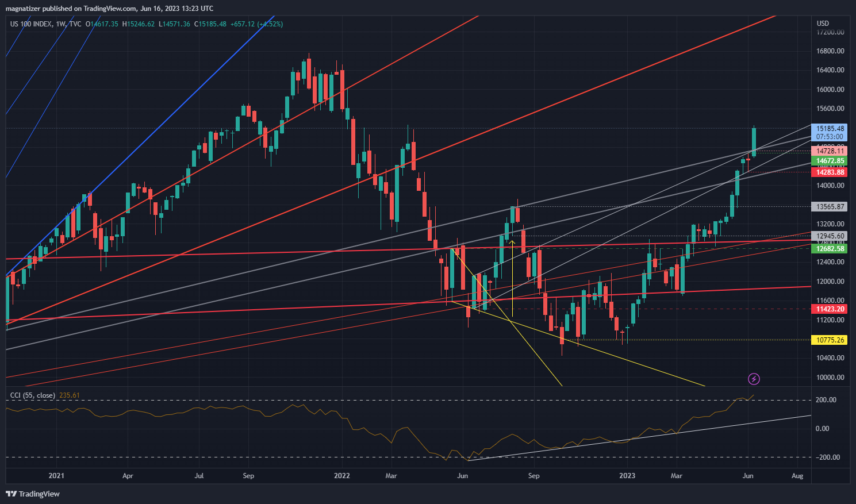Click the gray price label 13565.87

[x=830, y=207]
